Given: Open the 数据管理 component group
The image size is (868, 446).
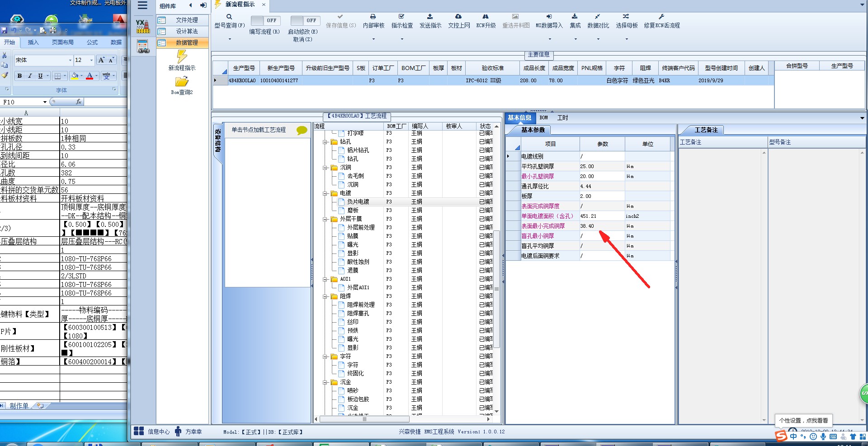Looking at the screenshot, I should (183, 42).
